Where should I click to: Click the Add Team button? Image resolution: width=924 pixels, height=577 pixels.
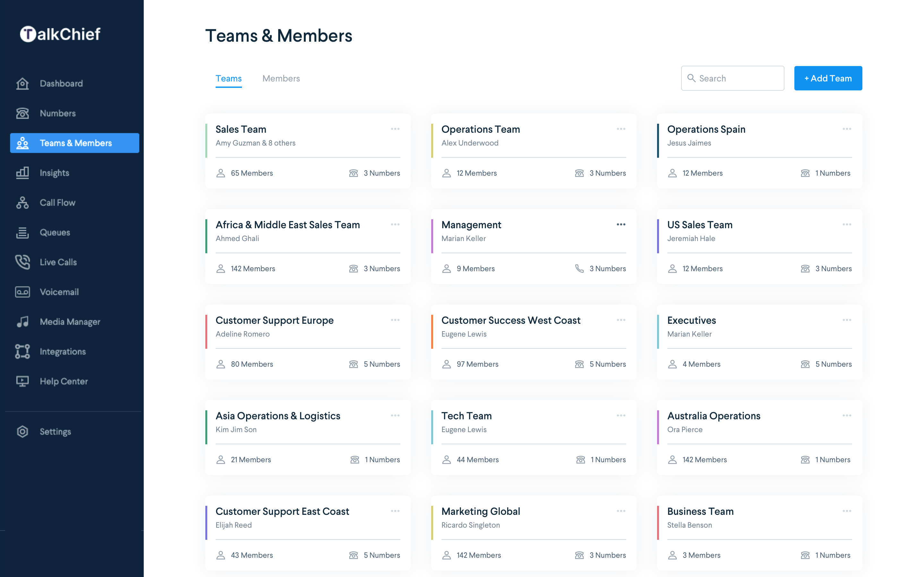(828, 78)
